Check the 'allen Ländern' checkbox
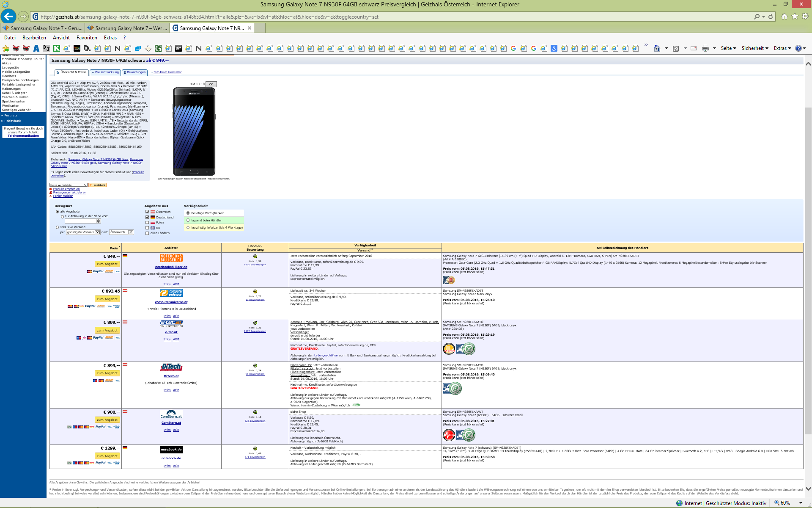 click(x=147, y=233)
